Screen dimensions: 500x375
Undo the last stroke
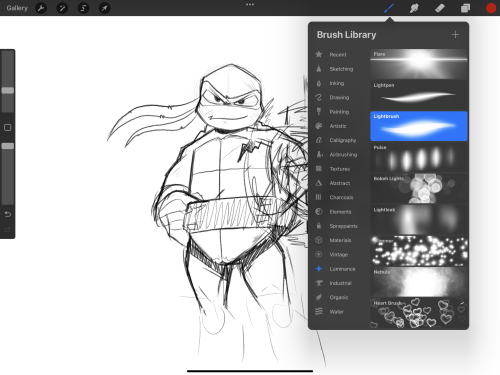7,214
